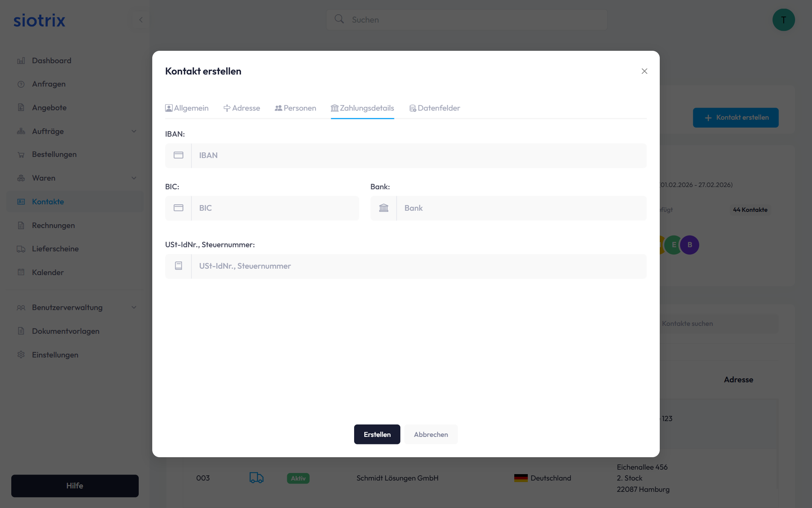Expand the Waren submenu chevron
This screenshot has height=508, width=812.
pyautogui.click(x=134, y=178)
